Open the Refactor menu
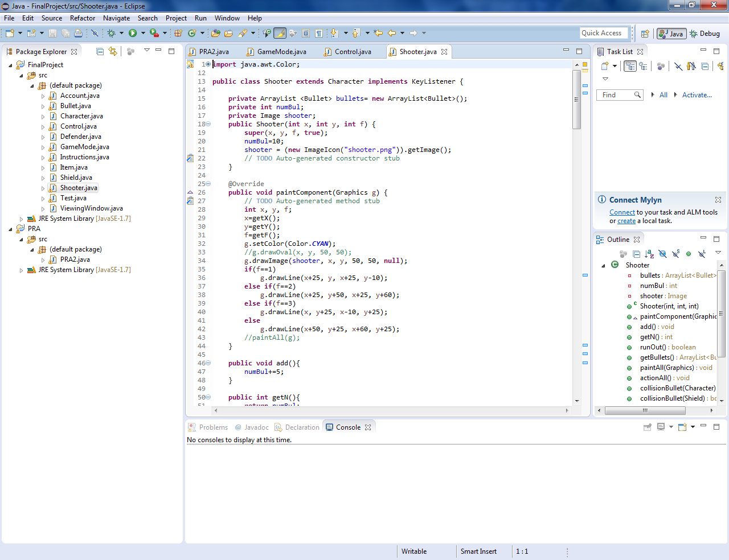The height and width of the screenshot is (560, 729). [x=83, y=18]
